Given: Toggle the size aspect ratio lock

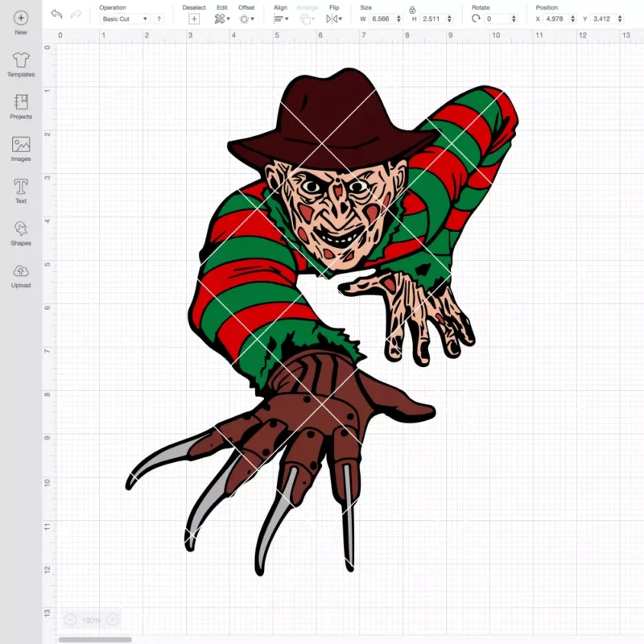Looking at the screenshot, I should pyautogui.click(x=412, y=10).
